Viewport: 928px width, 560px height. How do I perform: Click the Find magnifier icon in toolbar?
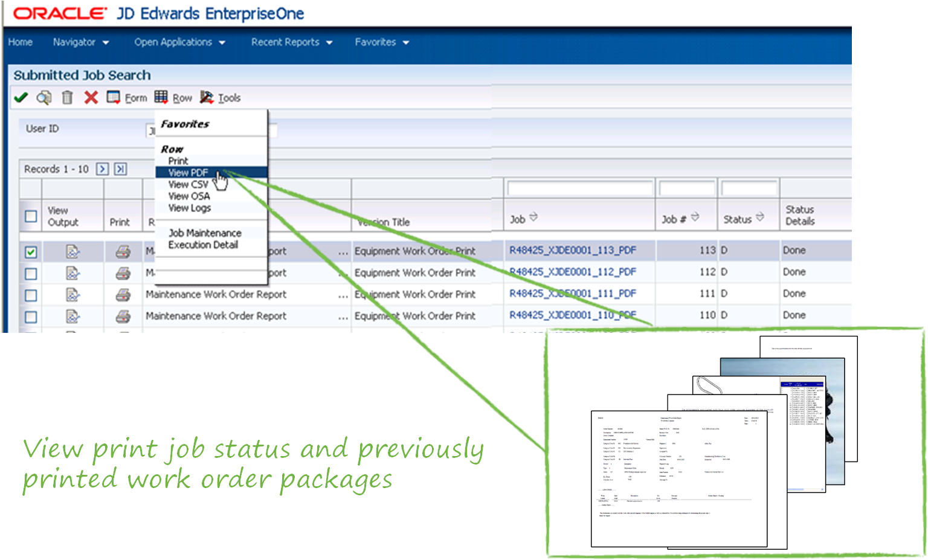tap(44, 97)
